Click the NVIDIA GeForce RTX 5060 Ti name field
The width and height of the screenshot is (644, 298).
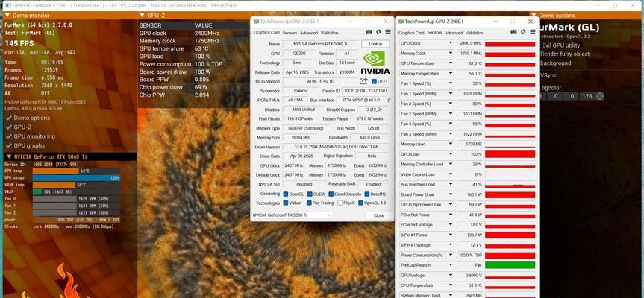click(x=320, y=44)
